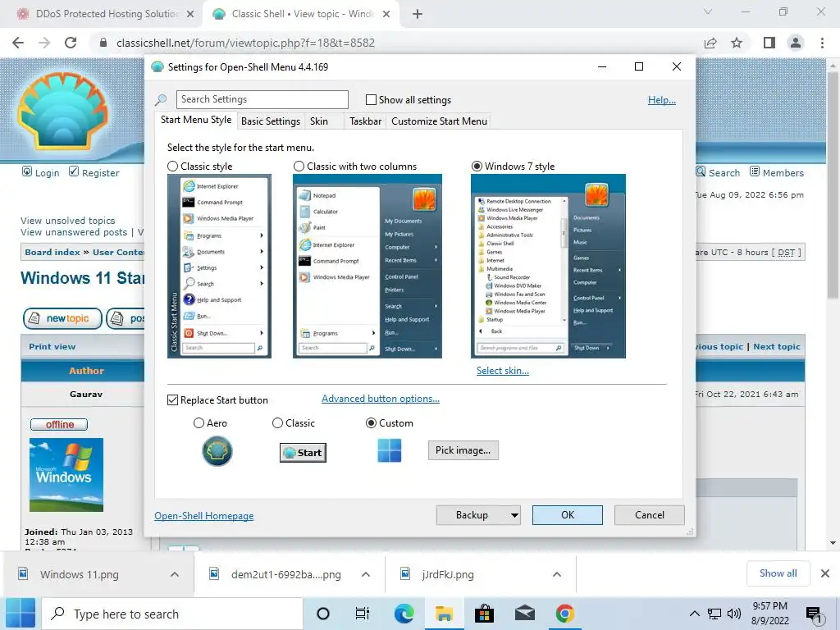Open Advanced button options... link
The width and height of the screenshot is (840, 630).
[x=381, y=399]
